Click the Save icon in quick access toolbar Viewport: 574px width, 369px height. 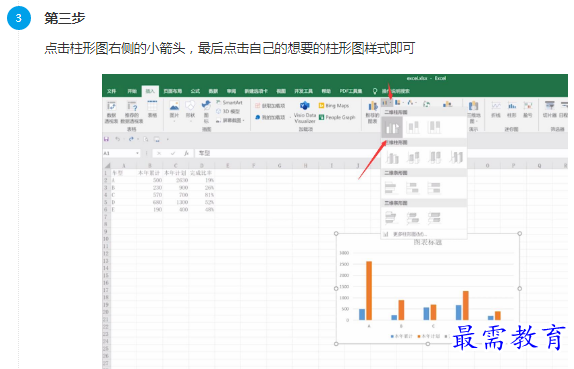[107, 139]
